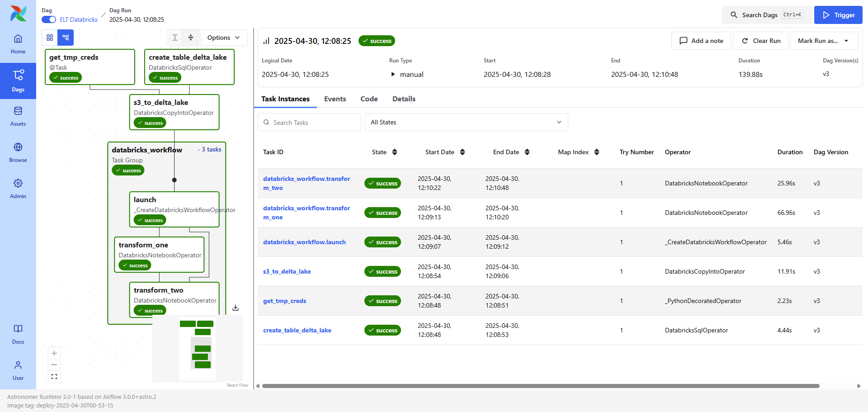Fit the graph to view
868x412 pixels.
click(x=54, y=377)
